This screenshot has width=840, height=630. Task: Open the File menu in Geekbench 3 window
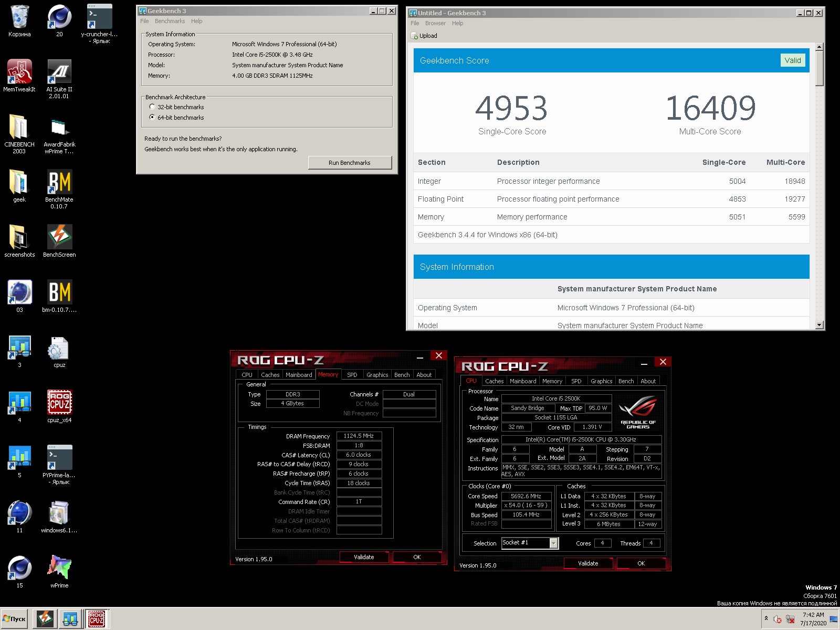[x=144, y=21]
